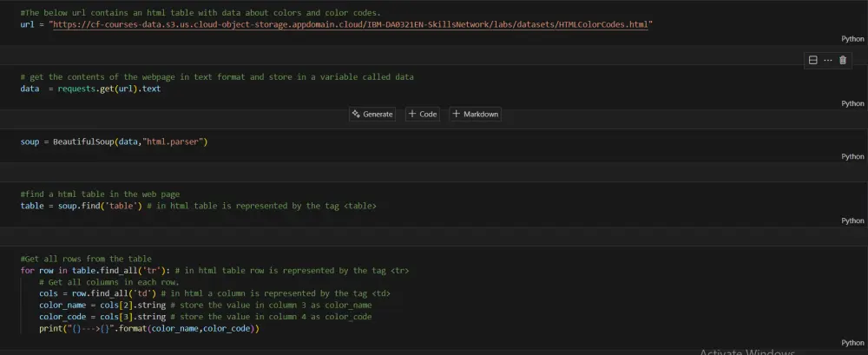The image size is (868, 355).
Task: Add a new Markdown cell
Action: 476,114
